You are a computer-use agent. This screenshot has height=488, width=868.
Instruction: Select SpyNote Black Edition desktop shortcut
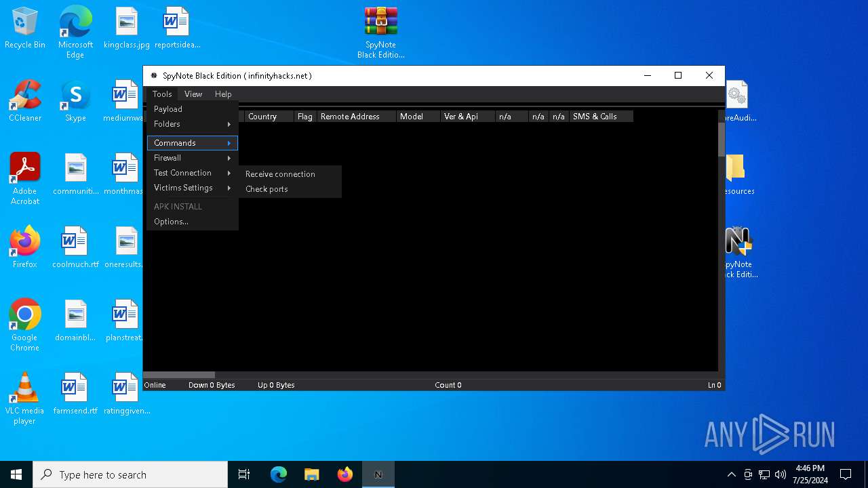[x=739, y=252]
